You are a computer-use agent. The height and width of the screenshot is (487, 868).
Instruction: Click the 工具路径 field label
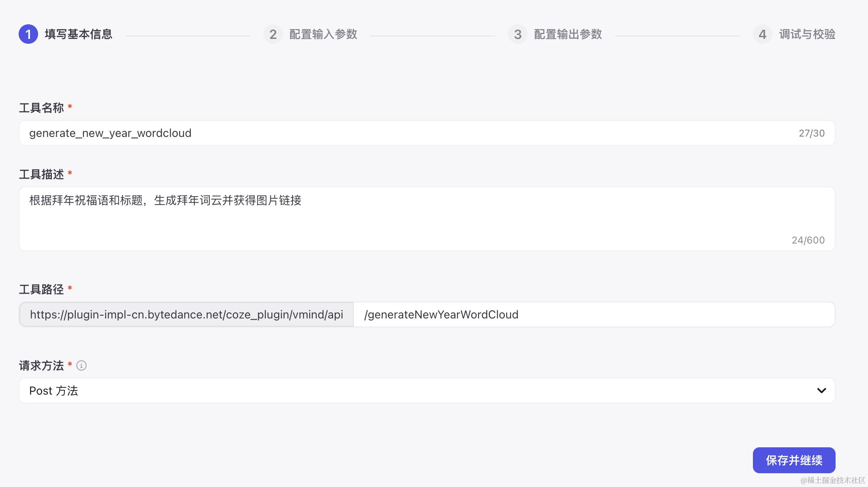41,289
